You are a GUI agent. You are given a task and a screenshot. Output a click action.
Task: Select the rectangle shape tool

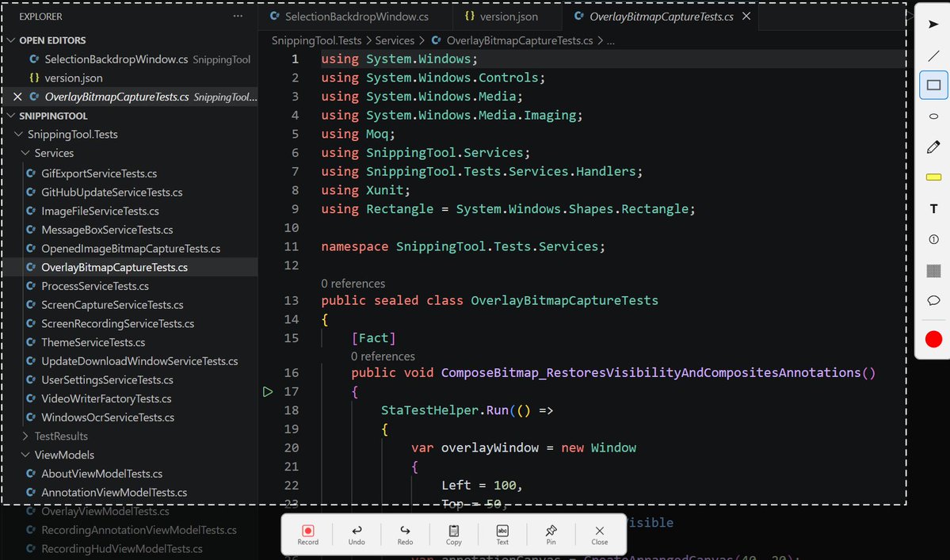click(x=933, y=86)
